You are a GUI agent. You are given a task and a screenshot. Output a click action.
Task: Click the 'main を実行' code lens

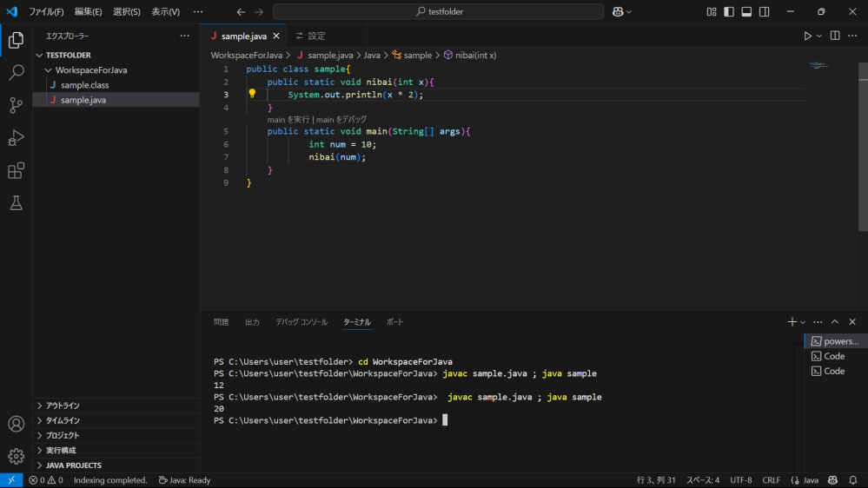pos(288,120)
